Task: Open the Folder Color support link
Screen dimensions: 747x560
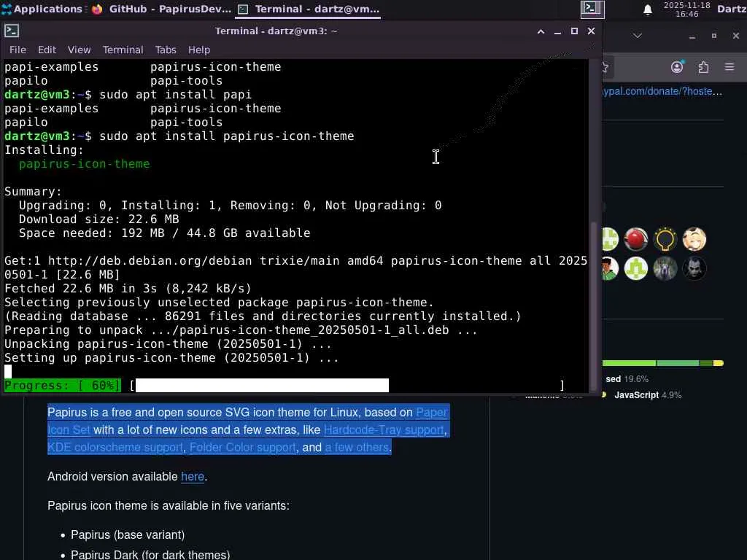Action: [242, 448]
